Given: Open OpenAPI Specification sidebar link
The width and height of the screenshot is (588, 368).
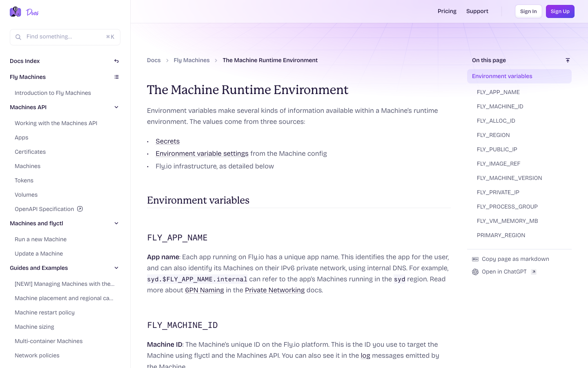Looking at the screenshot, I should [x=45, y=209].
